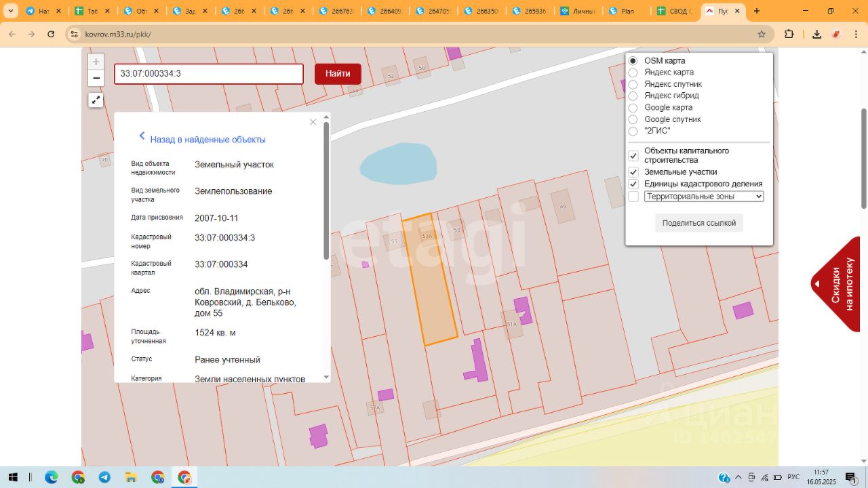Zoom in the map with plus button

tap(96, 62)
